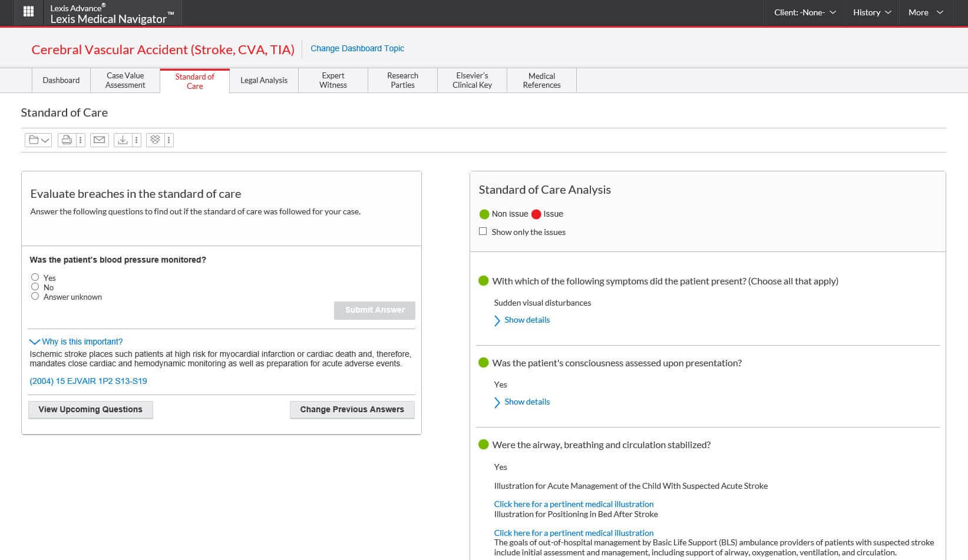Open Elsevier's Clinical Key tab

coord(473,80)
